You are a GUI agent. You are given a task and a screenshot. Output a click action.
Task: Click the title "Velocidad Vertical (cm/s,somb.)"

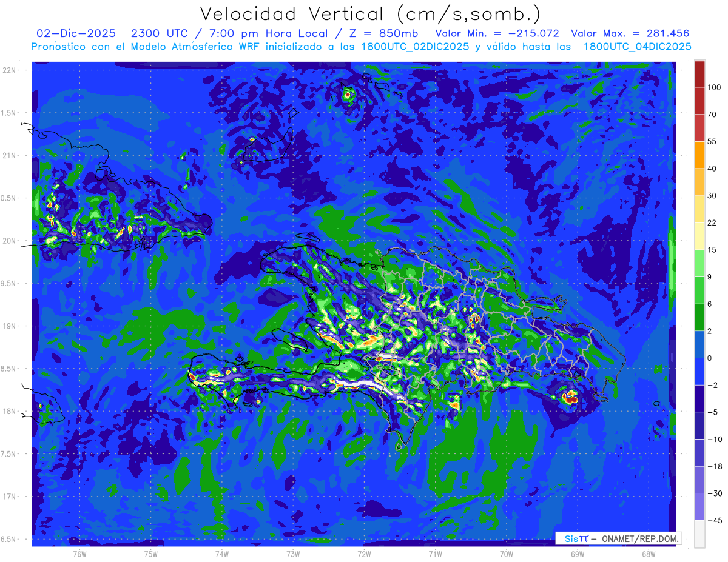point(369,14)
